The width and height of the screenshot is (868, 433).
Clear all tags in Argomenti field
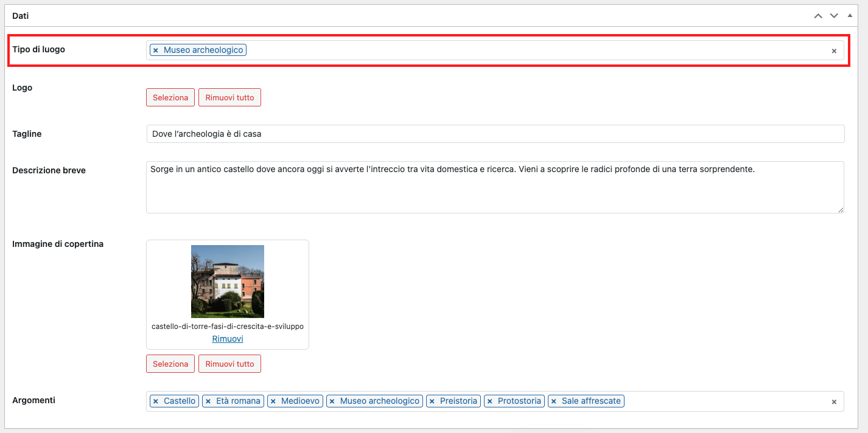point(834,402)
